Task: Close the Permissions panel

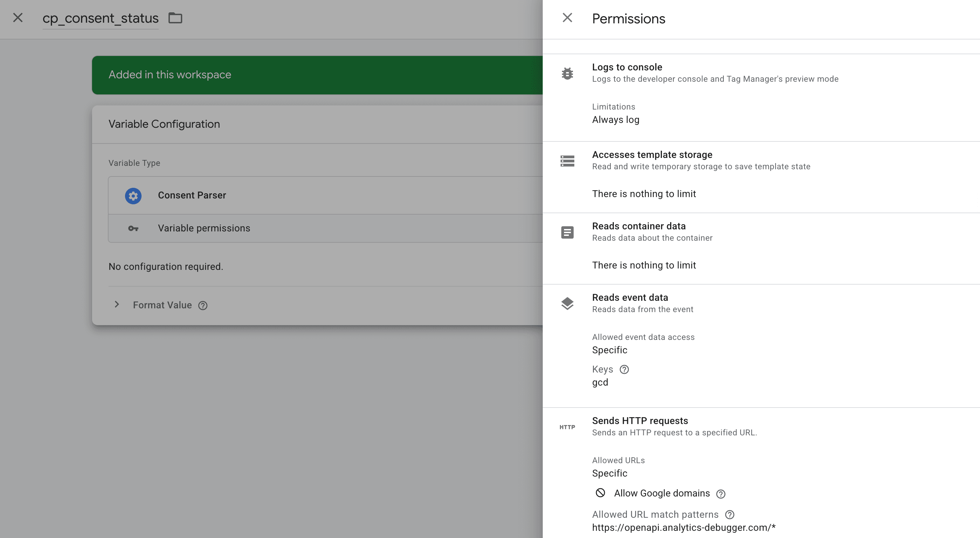Action: (567, 18)
